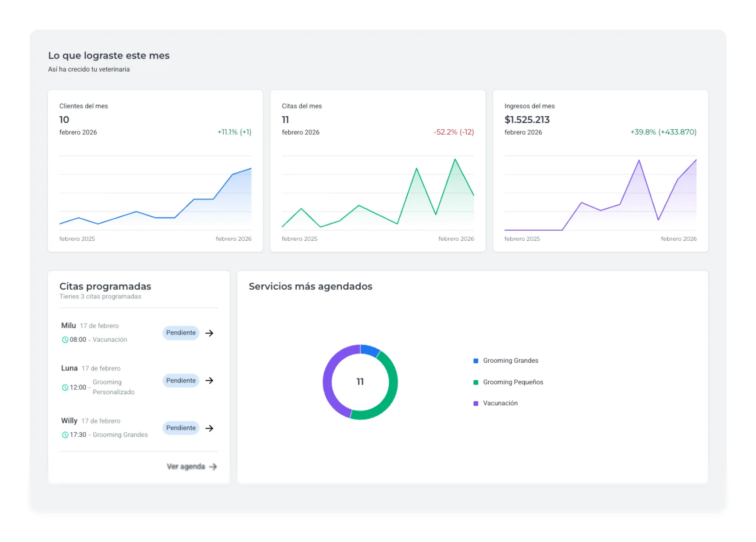Click the Clientes del mes line chart
The width and height of the screenshot is (756, 542).
(x=155, y=193)
